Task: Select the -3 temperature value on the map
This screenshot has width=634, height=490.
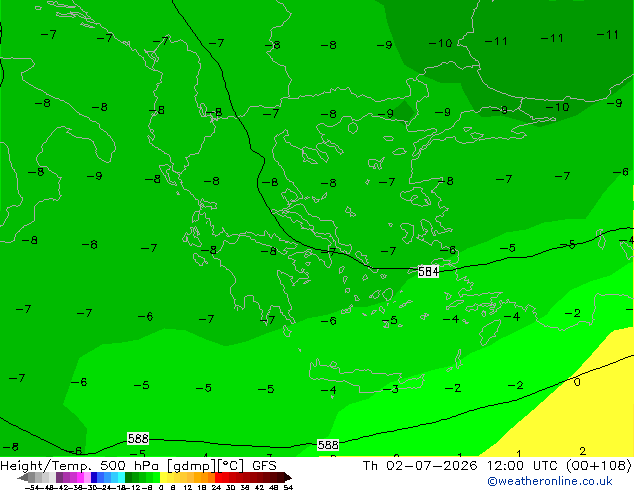Action: [391, 389]
